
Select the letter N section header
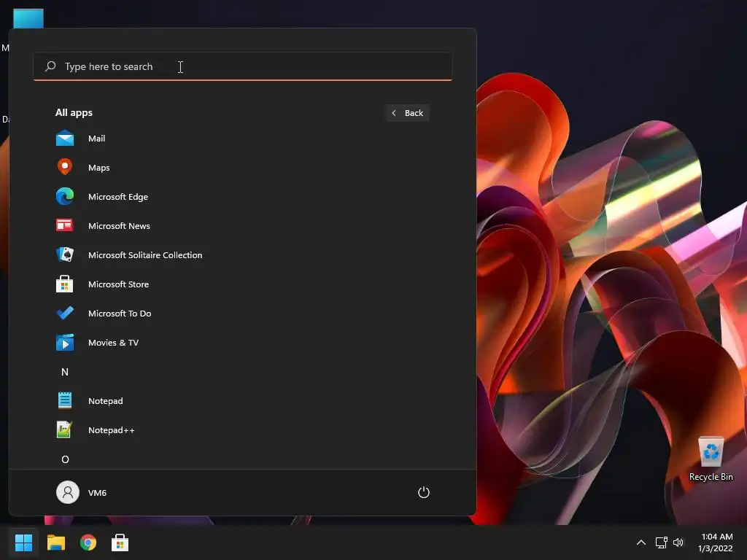(x=65, y=372)
